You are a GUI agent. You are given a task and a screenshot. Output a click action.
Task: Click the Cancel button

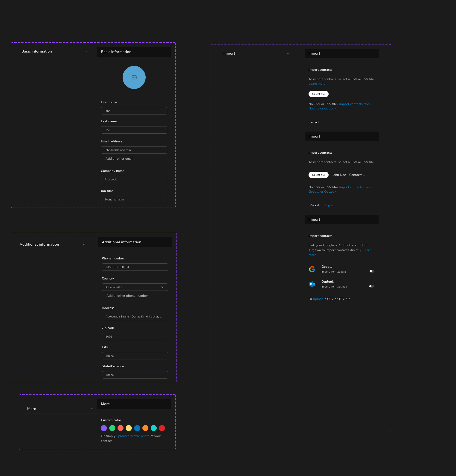tap(315, 206)
